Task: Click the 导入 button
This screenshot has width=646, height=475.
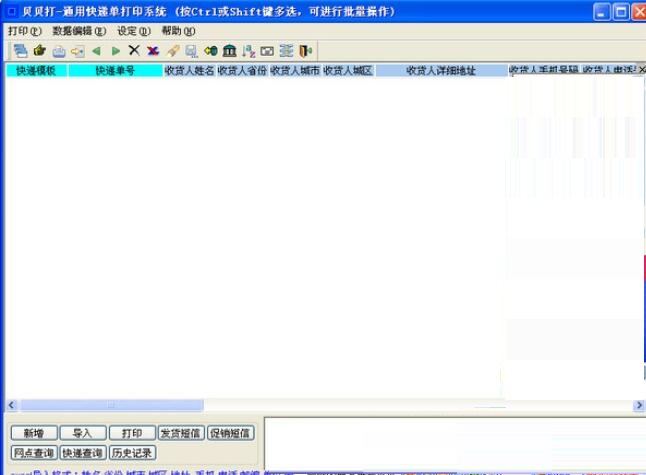Action: tap(82, 433)
